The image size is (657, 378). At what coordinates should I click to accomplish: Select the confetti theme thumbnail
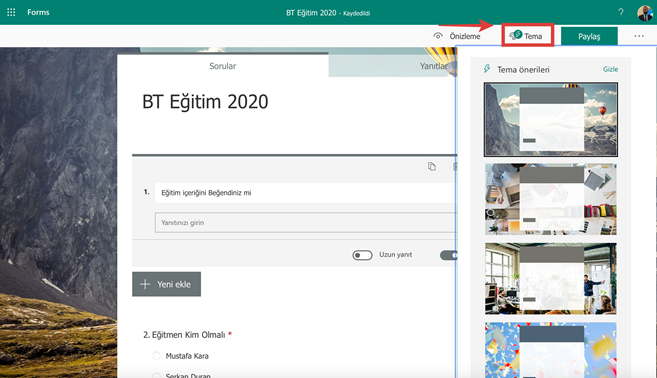tap(551, 350)
